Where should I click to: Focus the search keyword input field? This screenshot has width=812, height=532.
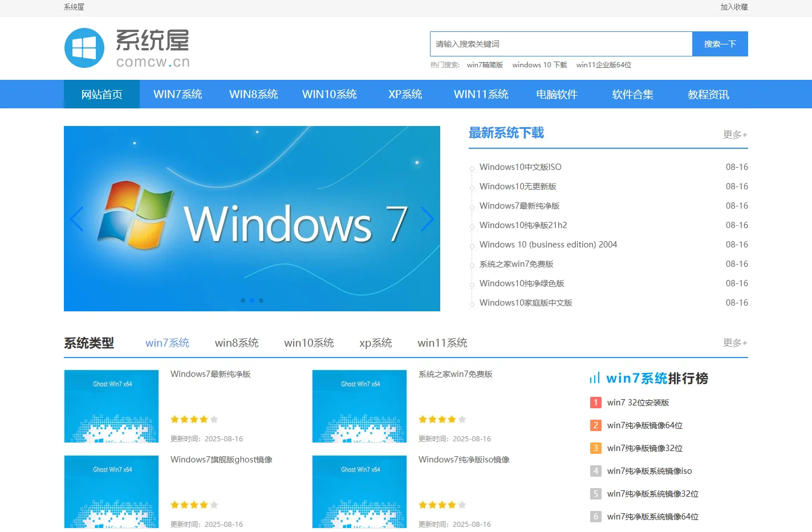[x=561, y=44]
